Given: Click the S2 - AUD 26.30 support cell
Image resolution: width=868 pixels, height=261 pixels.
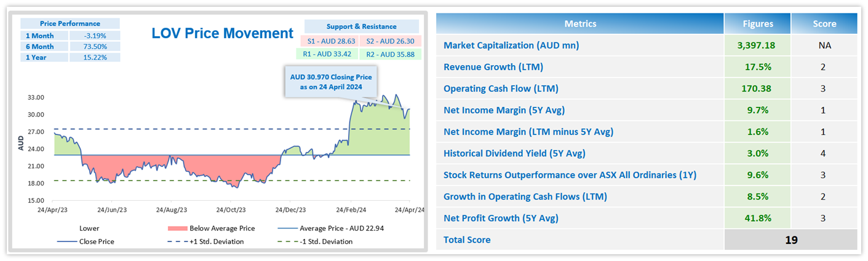Looking at the screenshot, I should [x=391, y=41].
